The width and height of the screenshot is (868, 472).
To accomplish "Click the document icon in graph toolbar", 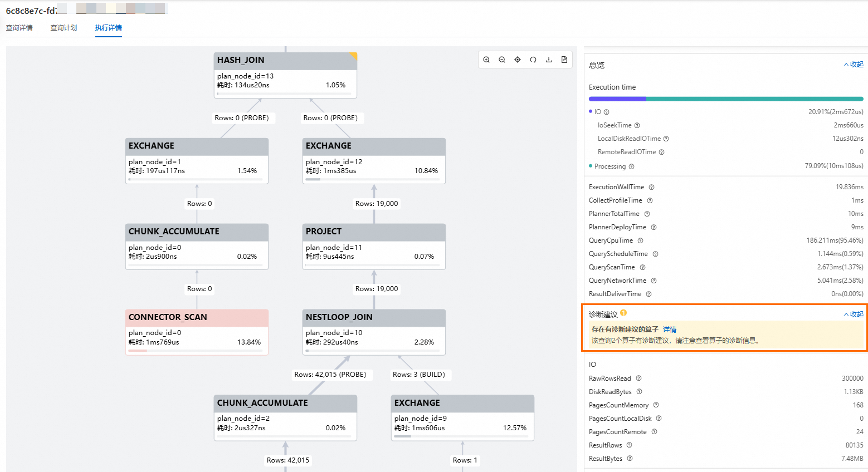I will coord(564,60).
